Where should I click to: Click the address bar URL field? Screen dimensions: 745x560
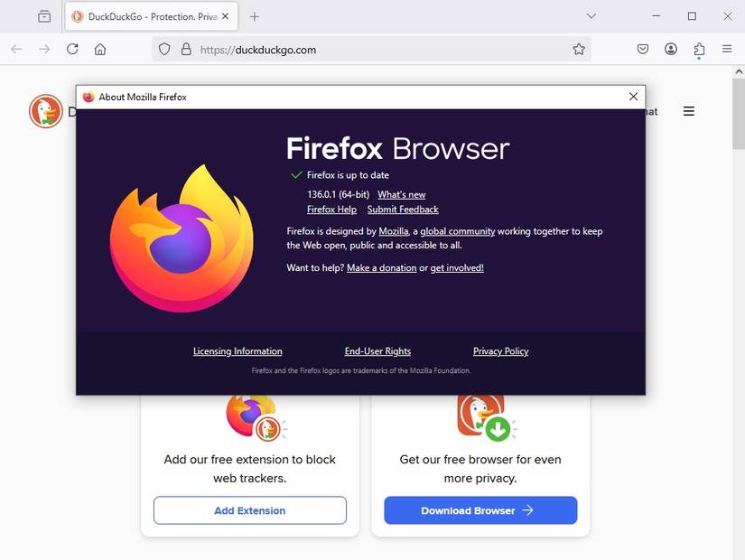click(x=379, y=50)
